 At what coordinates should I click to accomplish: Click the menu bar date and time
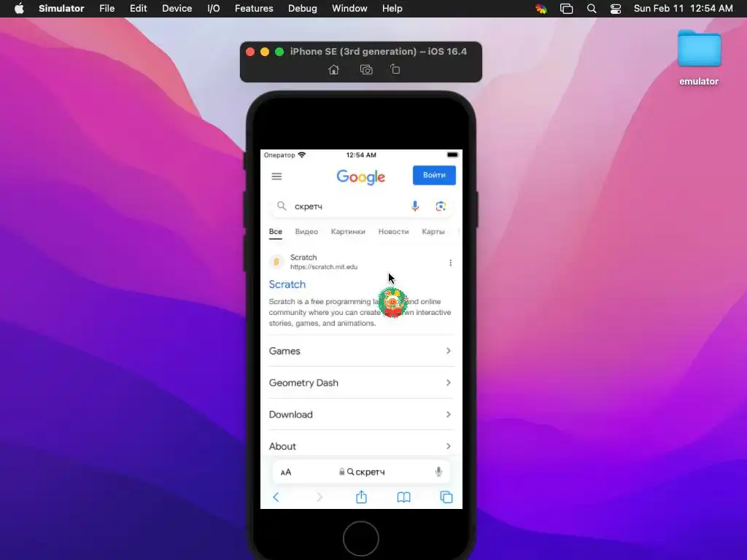pos(683,9)
